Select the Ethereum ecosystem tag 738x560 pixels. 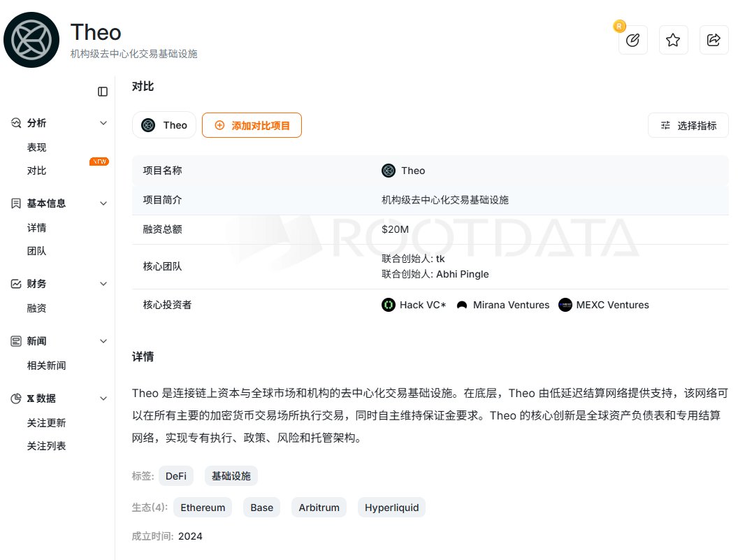(203, 508)
